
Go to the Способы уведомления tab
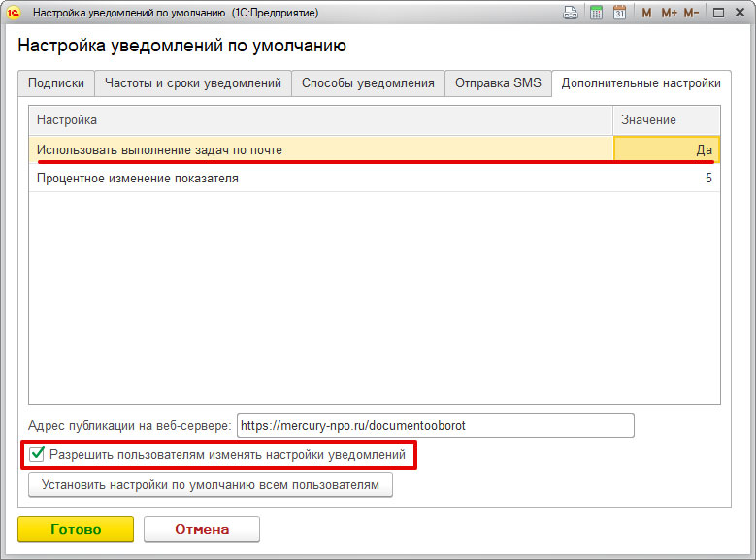point(368,83)
